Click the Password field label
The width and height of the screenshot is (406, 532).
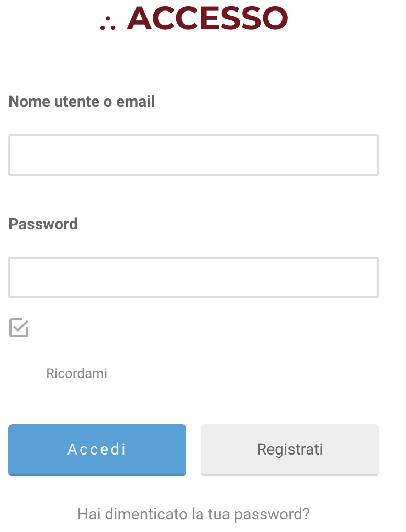[43, 224]
